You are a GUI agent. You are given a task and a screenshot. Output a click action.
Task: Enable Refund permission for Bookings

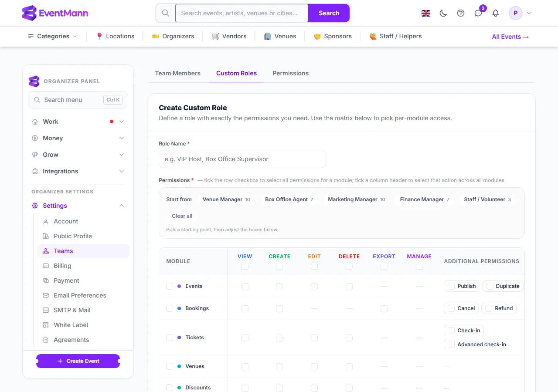[499, 308]
